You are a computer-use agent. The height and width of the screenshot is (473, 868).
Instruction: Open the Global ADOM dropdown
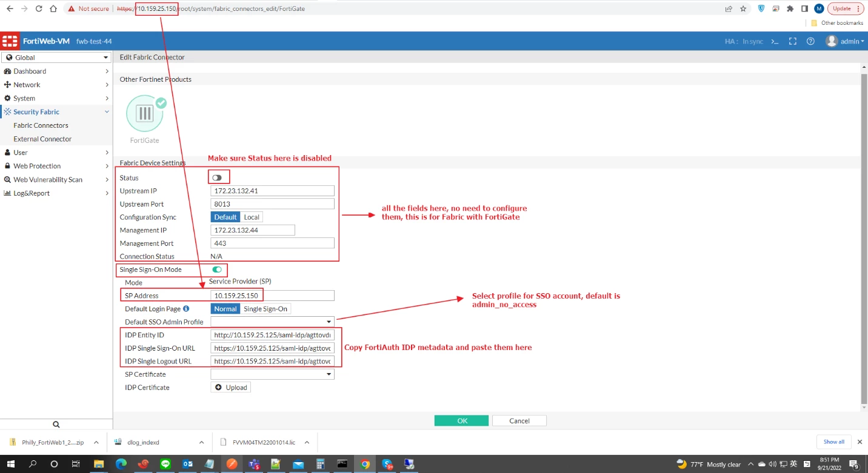pos(56,58)
